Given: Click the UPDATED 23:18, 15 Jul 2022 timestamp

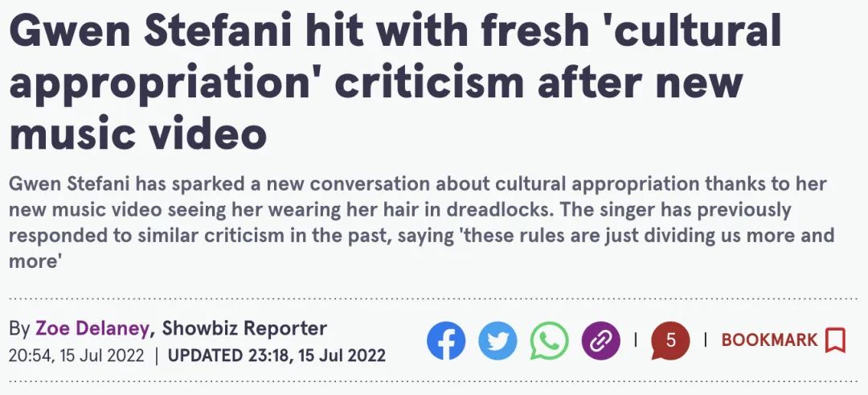Looking at the screenshot, I should 276,355.
